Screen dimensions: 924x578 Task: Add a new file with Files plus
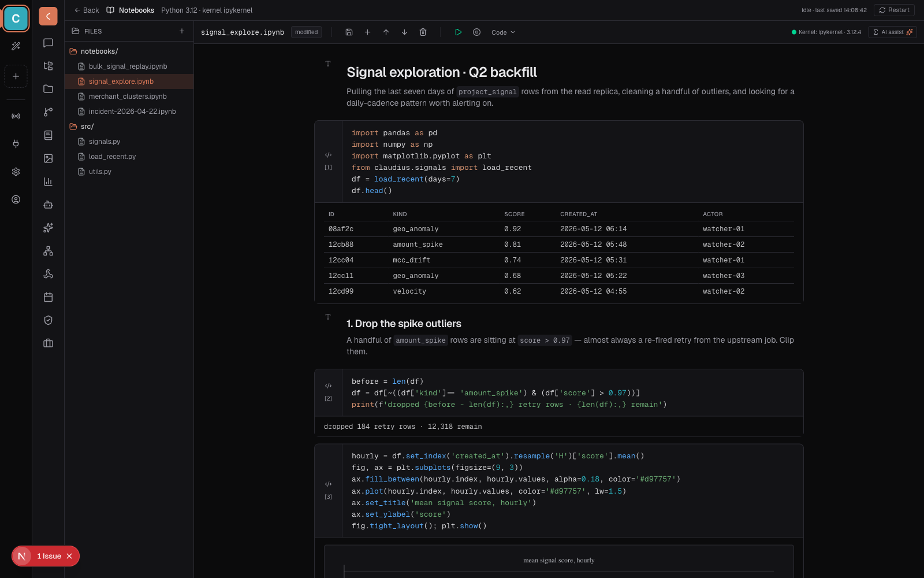coord(182,31)
